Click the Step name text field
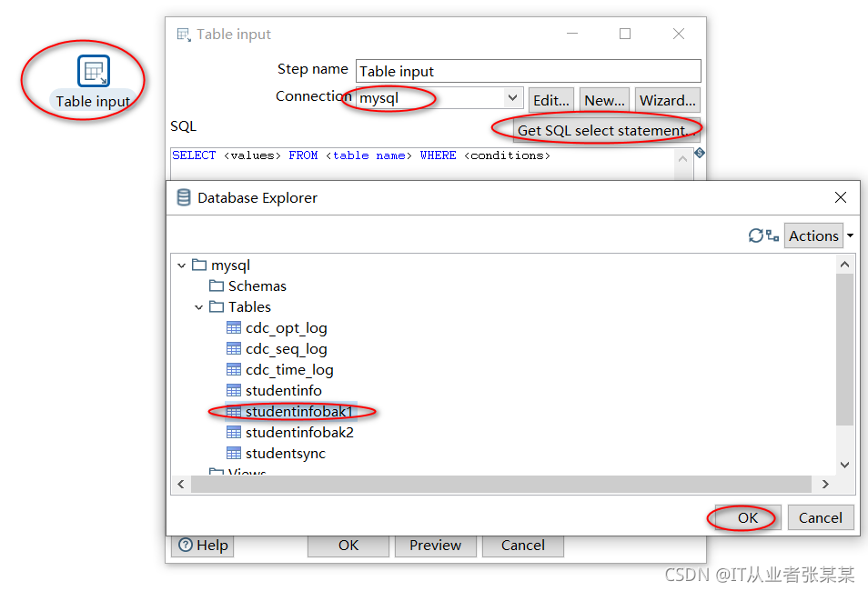The image size is (868, 591). coord(528,71)
